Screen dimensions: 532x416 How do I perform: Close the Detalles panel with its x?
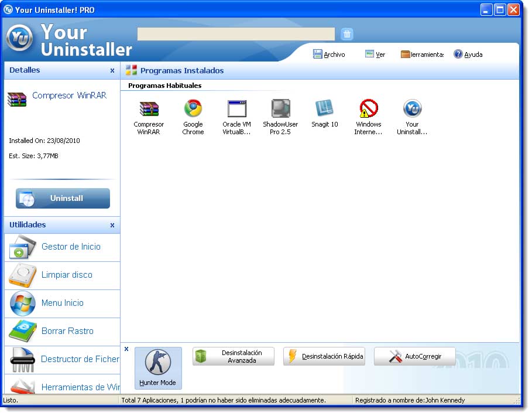click(x=112, y=70)
